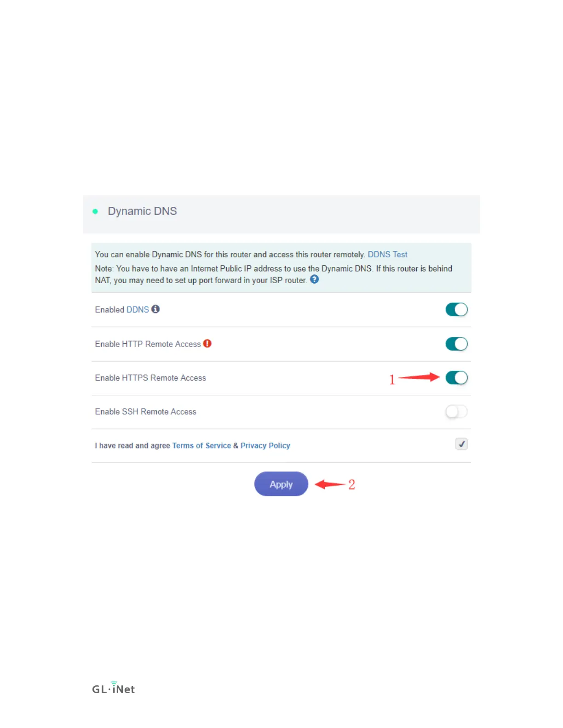Image resolution: width=563 pixels, height=728 pixels.
Task: Open the Terms of Service link
Action: [201, 446]
